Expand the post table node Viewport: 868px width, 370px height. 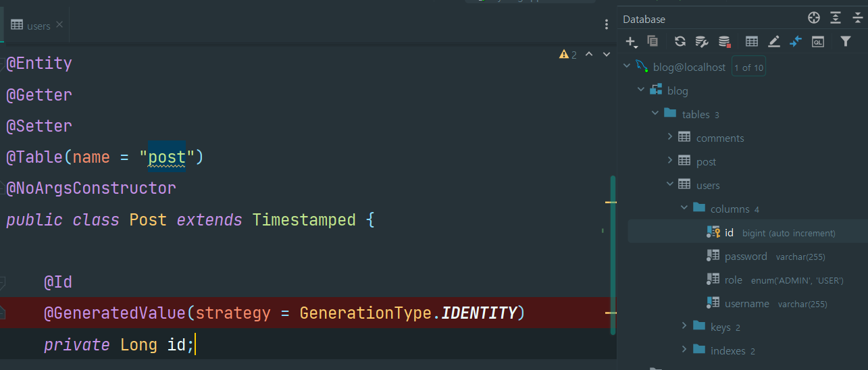pyautogui.click(x=669, y=161)
